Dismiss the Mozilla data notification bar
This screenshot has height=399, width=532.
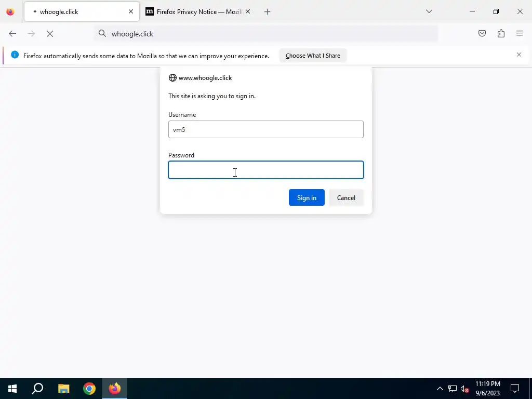click(519, 55)
